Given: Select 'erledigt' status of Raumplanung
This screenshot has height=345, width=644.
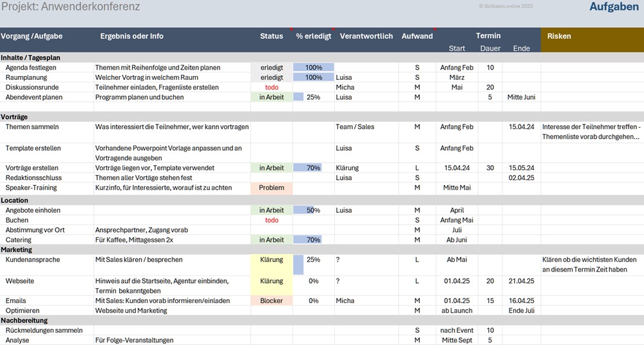Looking at the screenshot, I should click(272, 77).
